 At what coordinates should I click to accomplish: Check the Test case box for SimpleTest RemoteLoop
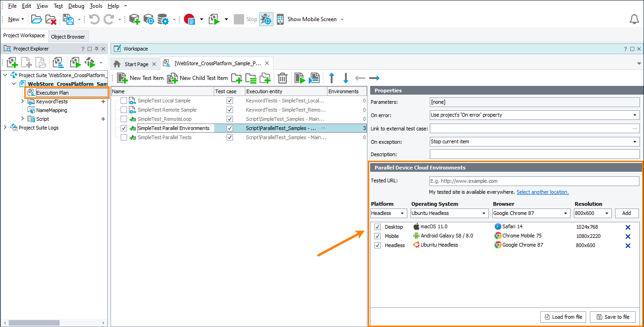229,119
